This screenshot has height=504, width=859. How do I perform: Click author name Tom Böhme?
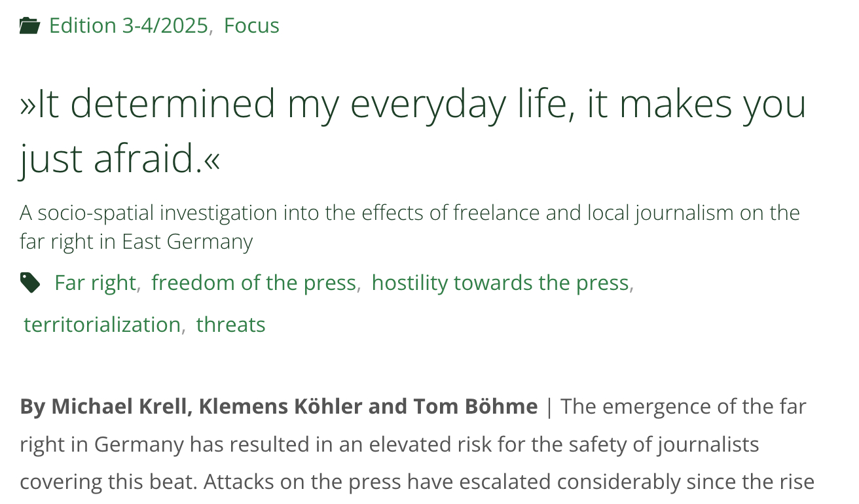point(475,406)
